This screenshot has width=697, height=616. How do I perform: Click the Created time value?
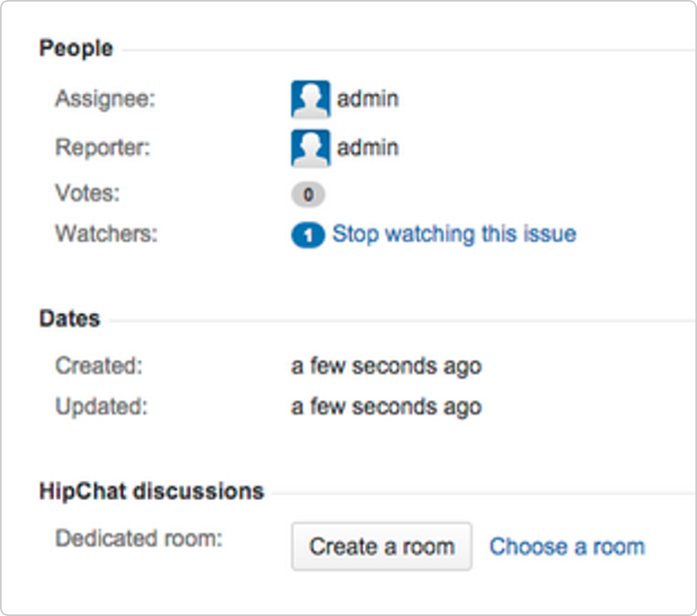point(386,366)
